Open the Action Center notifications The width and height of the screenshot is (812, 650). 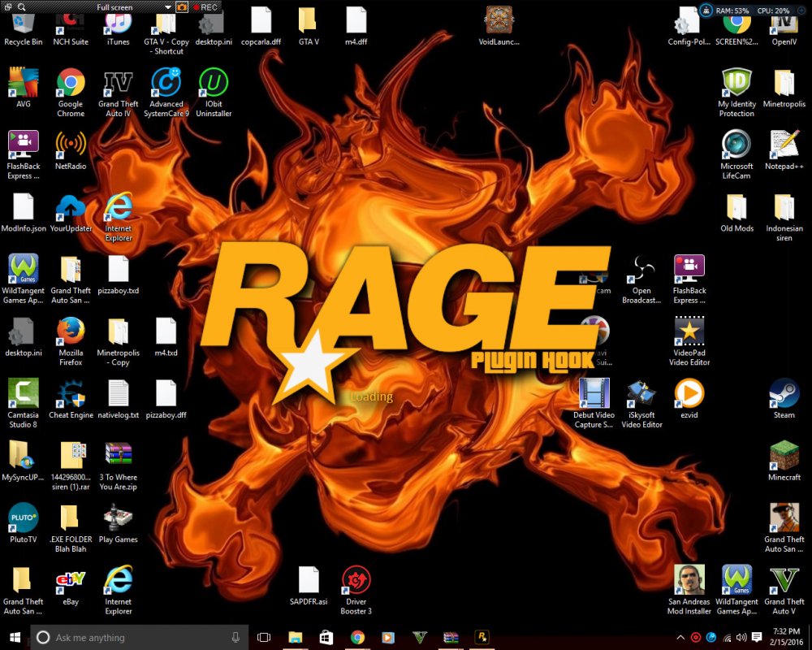coord(757,638)
